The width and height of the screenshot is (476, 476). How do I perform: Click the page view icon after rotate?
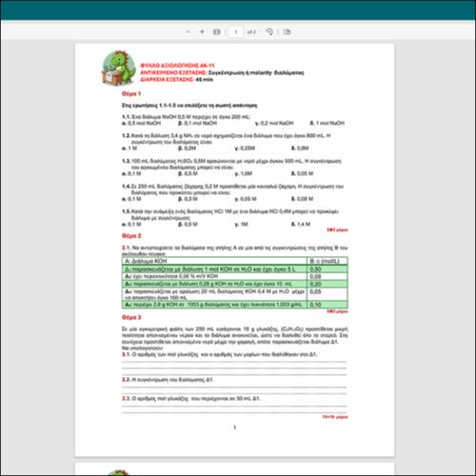click(288, 31)
